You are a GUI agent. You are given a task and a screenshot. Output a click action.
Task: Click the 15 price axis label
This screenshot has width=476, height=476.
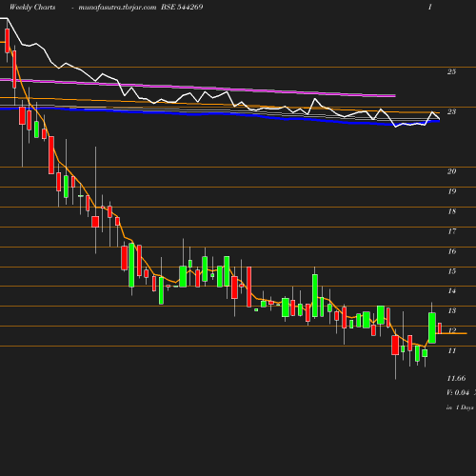pos(452,271)
